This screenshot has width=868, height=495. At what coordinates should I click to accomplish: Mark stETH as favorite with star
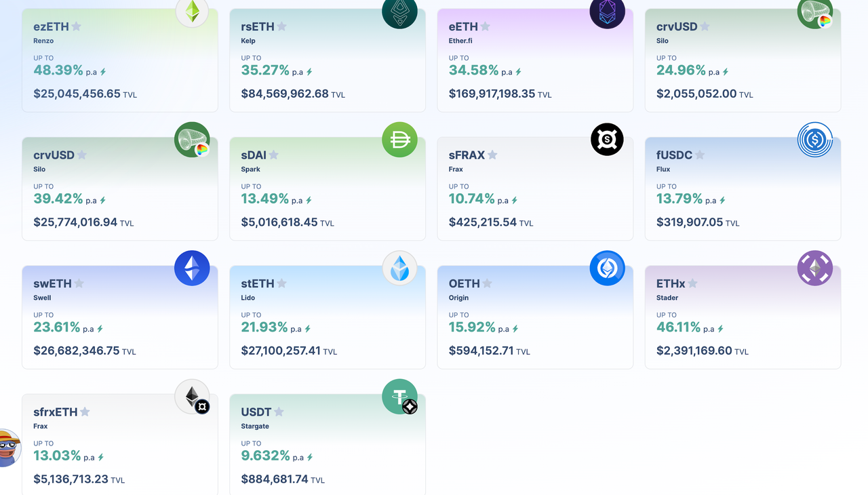(x=281, y=283)
